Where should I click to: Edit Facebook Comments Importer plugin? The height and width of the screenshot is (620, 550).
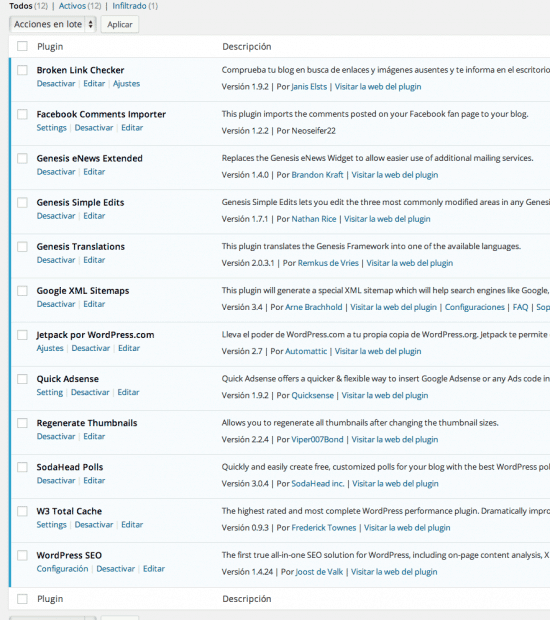coord(132,128)
